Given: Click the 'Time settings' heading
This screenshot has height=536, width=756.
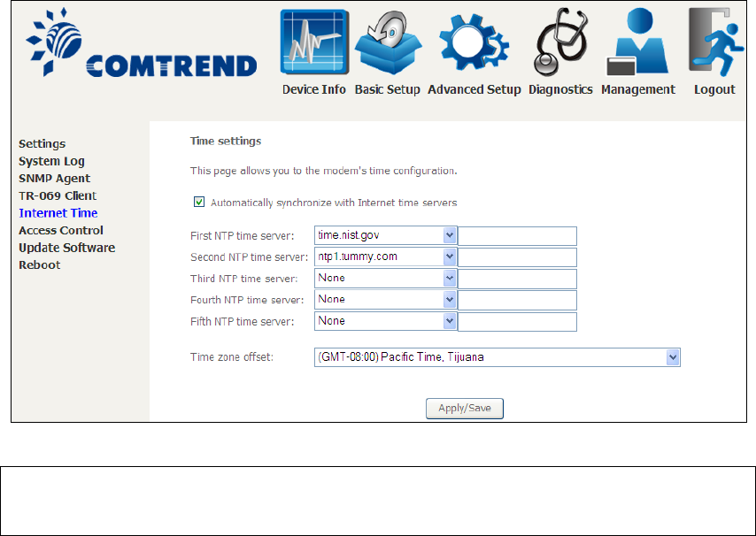Looking at the screenshot, I should tap(226, 142).
